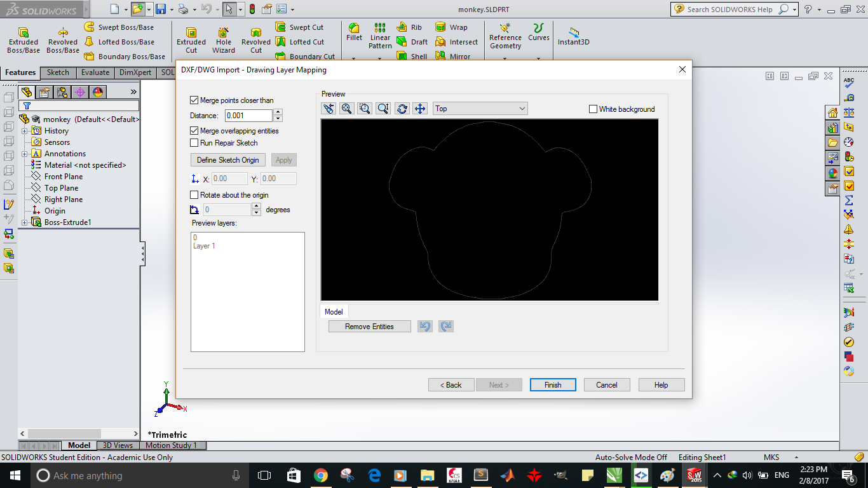The image size is (868, 488).
Task: Switch to the Sketch tab
Action: coord(58,72)
